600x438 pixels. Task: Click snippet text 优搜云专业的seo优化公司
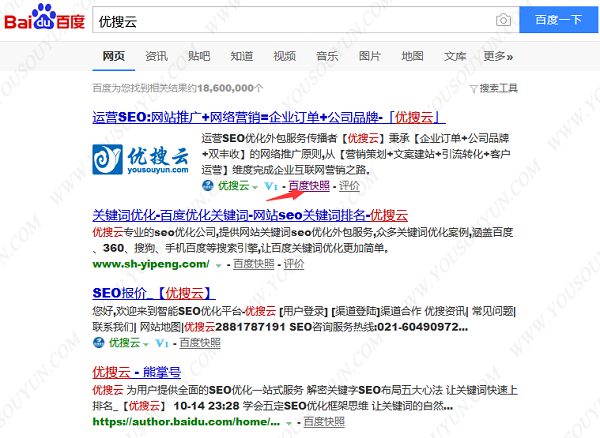tap(154, 232)
